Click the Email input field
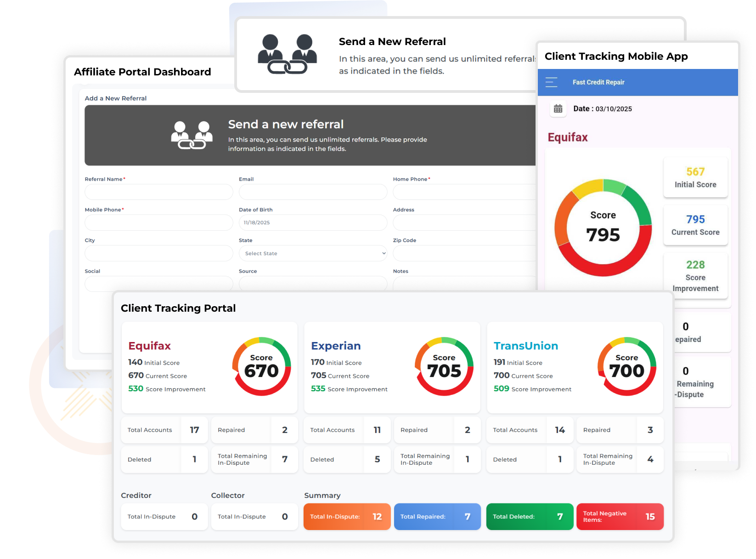Image resolution: width=756 pixels, height=559 pixels. (313, 192)
